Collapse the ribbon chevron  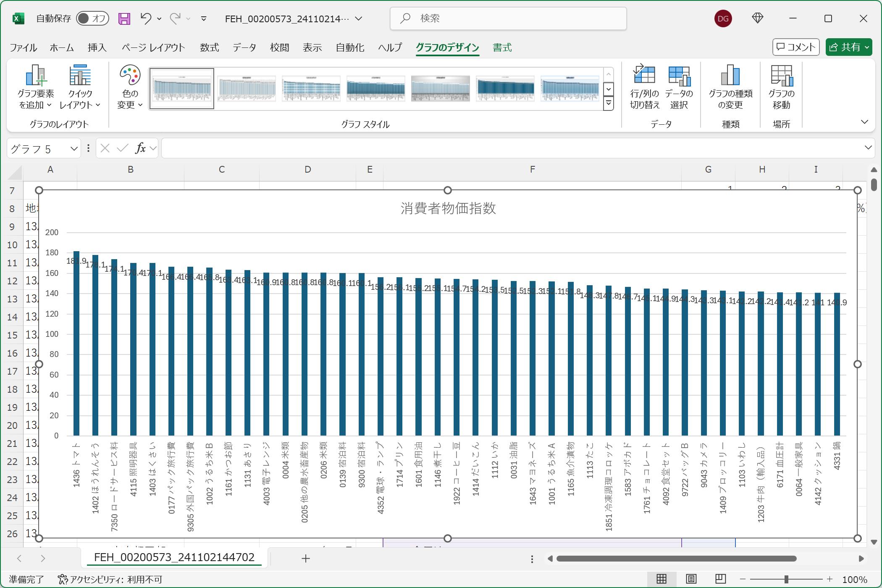pos(864,122)
